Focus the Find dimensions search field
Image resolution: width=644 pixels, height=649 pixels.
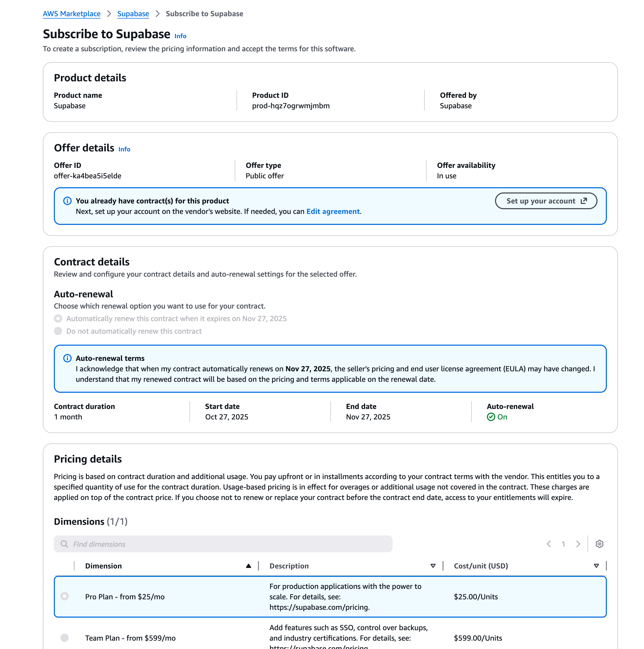tap(228, 544)
